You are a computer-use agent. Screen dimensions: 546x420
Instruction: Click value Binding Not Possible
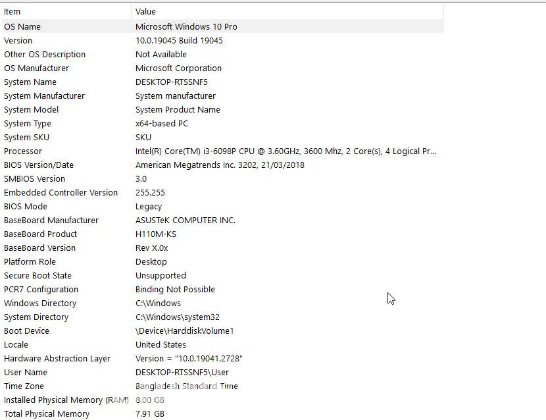click(x=175, y=289)
